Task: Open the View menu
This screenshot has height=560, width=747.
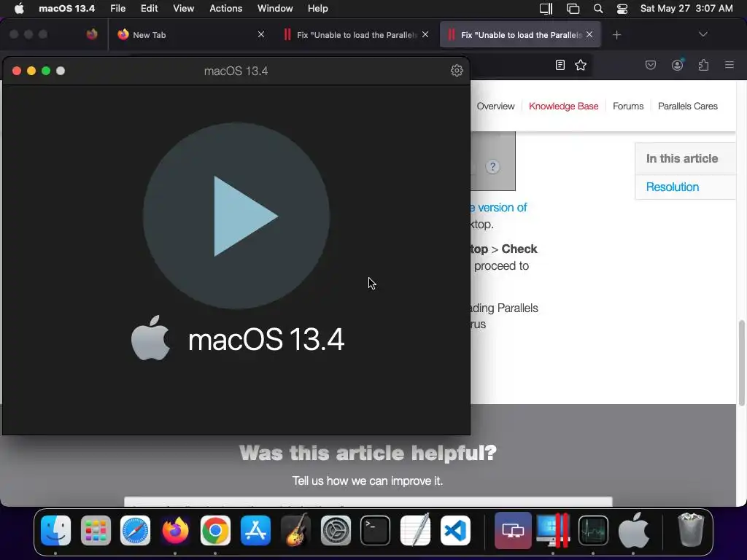Action: 183,8
